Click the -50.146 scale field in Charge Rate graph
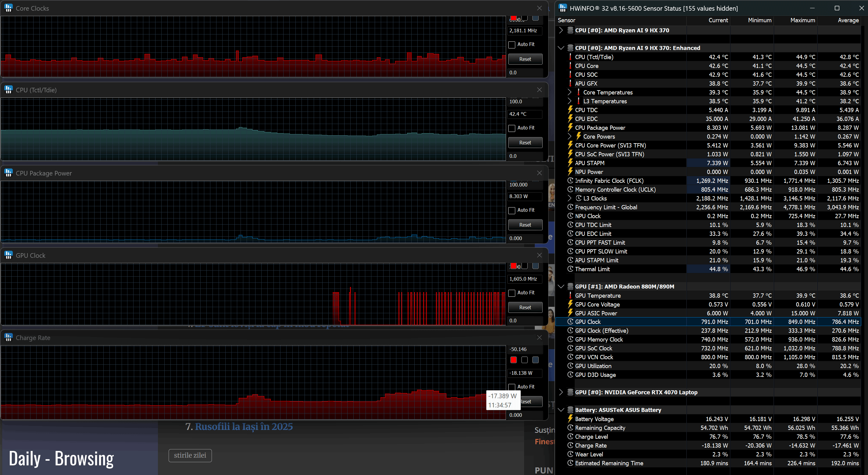Viewport: 868px width, 475px height. click(525, 349)
